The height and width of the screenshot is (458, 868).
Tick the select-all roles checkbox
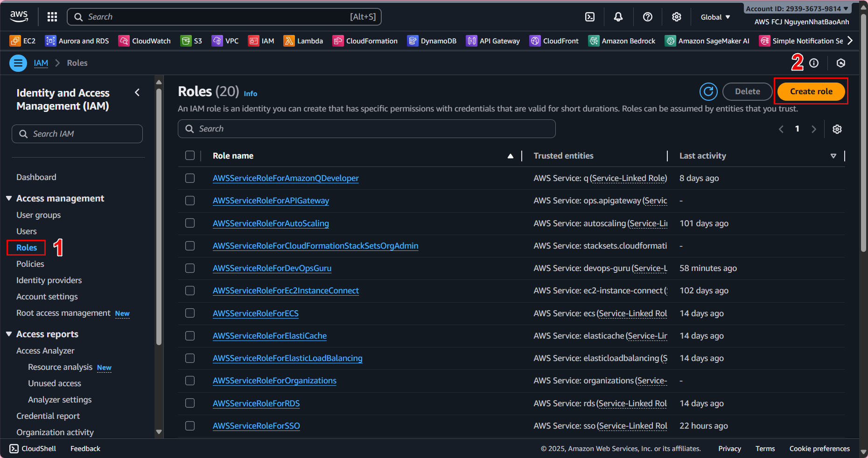190,155
